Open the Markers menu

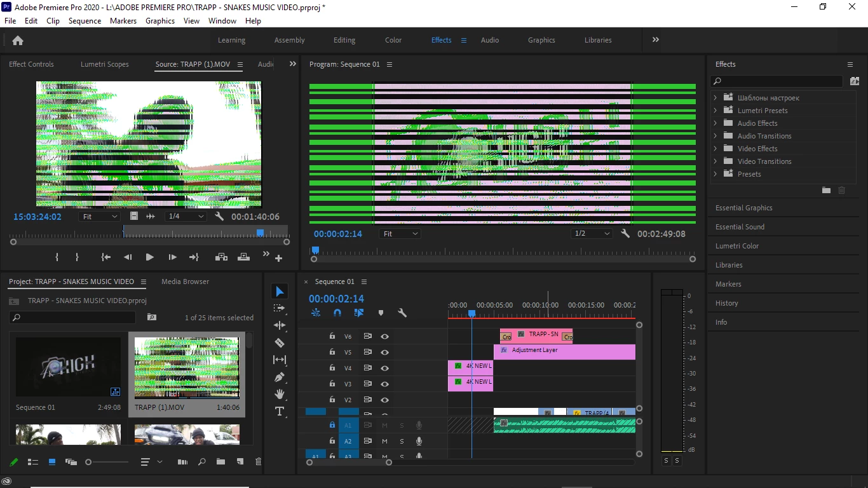(123, 21)
